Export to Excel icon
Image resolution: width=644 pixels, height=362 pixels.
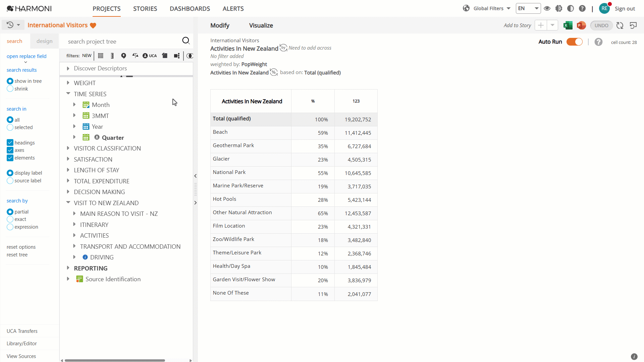pos(568,25)
